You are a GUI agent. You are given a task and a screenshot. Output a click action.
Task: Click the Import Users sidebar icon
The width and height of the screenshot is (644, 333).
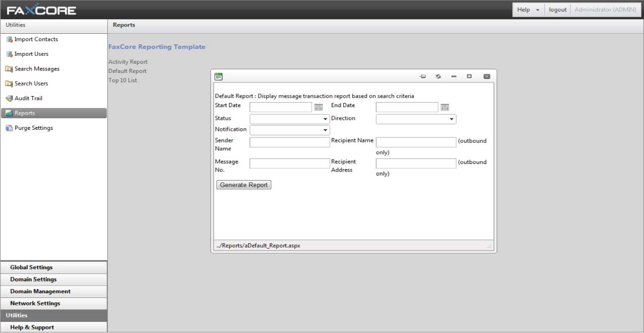click(x=9, y=54)
